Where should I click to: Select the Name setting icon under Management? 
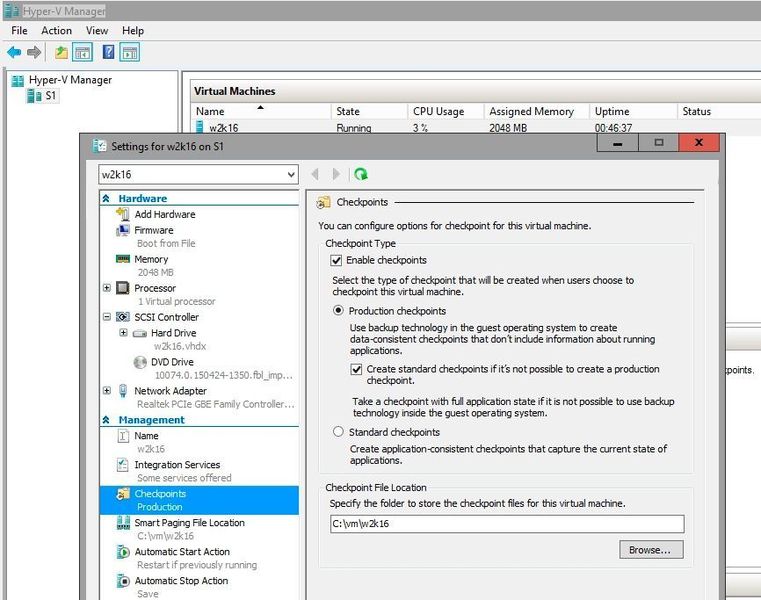[x=123, y=435]
